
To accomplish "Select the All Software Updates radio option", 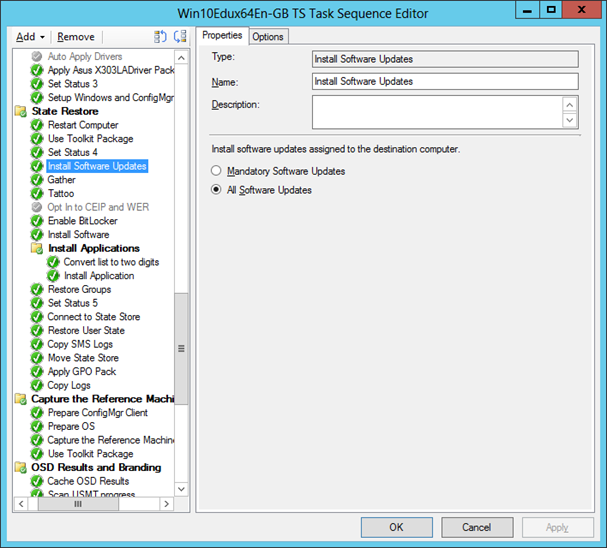I will click(217, 190).
